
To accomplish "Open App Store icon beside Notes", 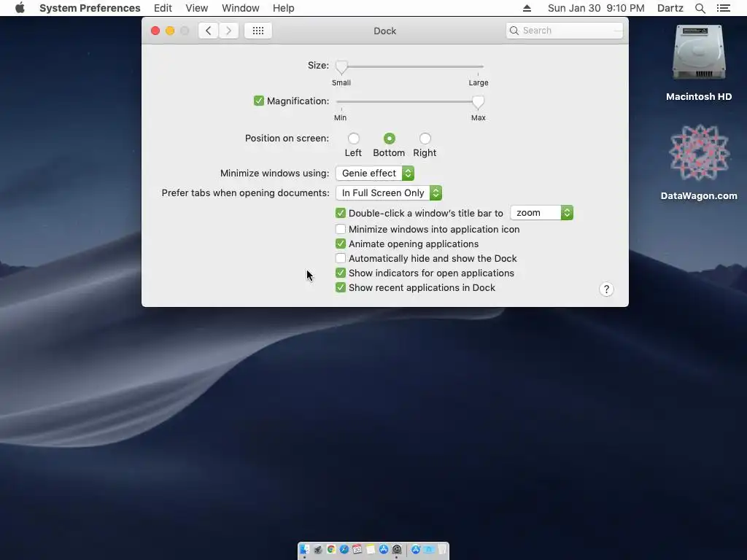I will click(384, 550).
